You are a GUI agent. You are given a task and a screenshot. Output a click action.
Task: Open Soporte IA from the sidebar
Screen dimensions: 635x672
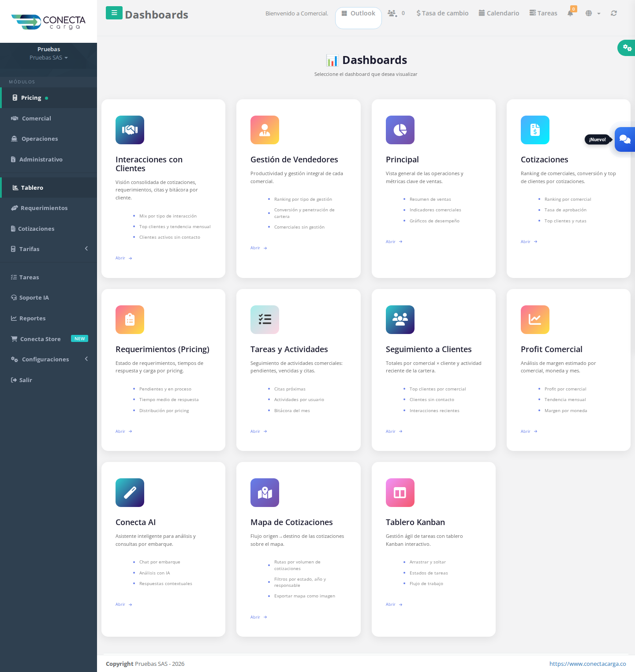point(49,297)
